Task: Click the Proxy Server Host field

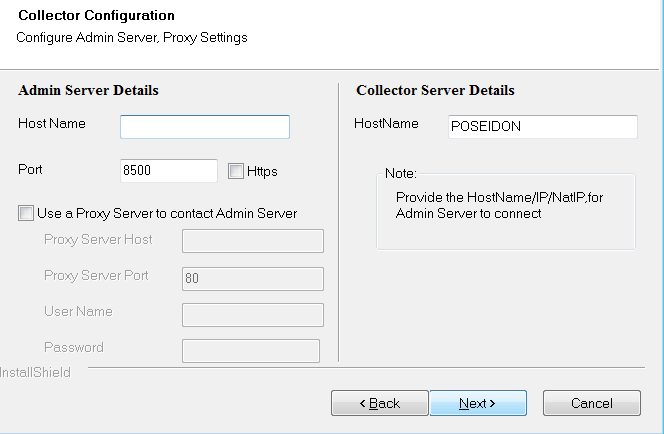Action: tap(253, 241)
